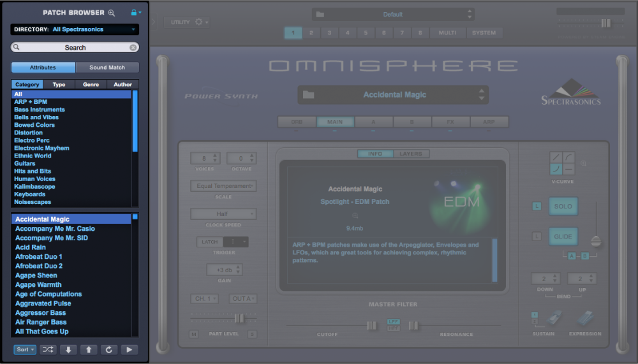Screen dimensions: 638x364
Task: Open the ARP page tab
Action: pos(489,122)
